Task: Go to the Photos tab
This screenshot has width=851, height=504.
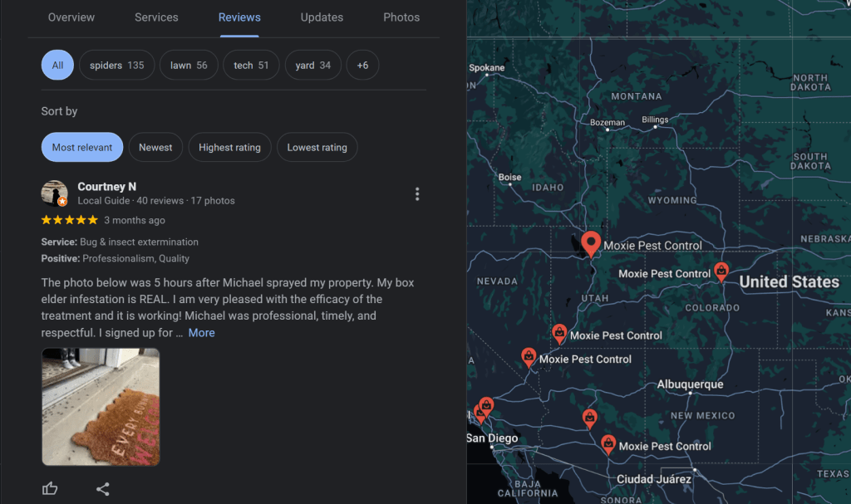Action: (401, 17)
